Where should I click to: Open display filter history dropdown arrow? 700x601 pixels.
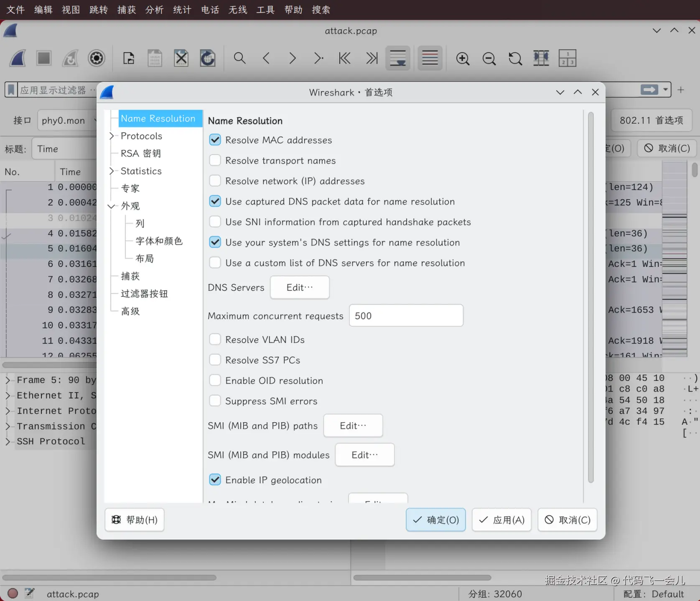coord(665,90)
